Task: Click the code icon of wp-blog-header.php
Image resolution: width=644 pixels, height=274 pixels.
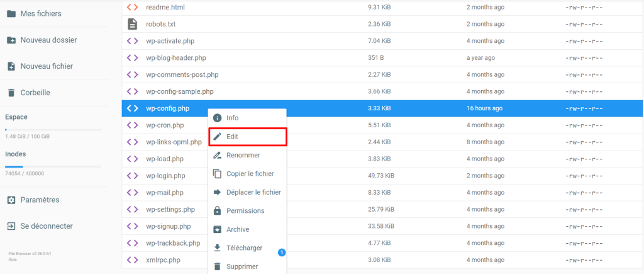Action: coord(132,57)
